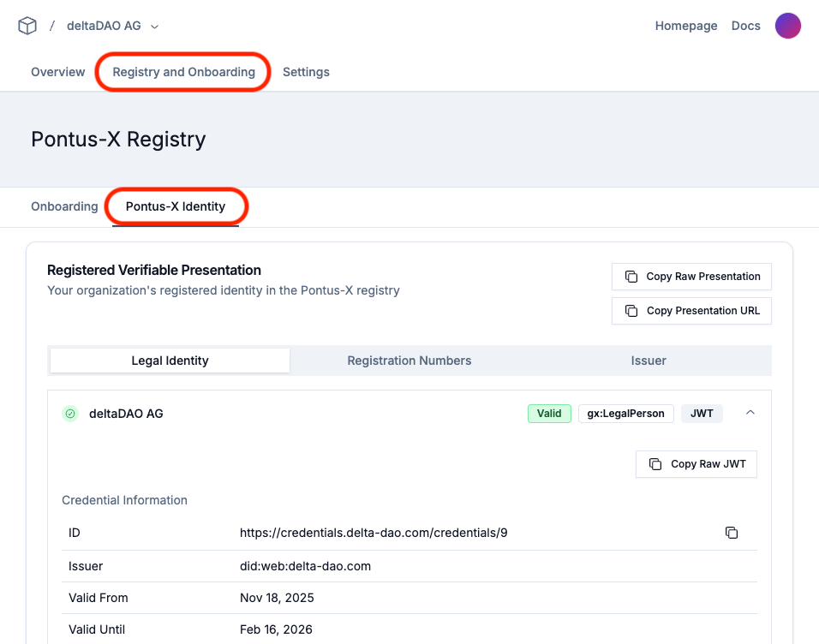819x644 pixels.
Task: Open the Registry and Onboarding tab
Action: 183,72
